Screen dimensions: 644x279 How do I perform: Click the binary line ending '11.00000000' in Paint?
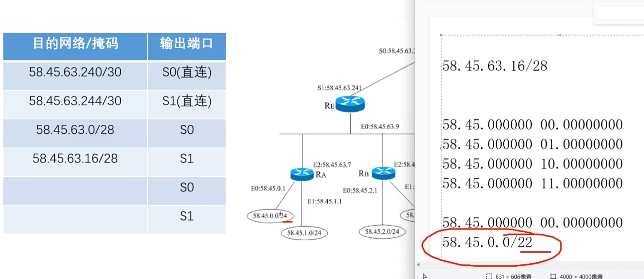click(532, 184)
